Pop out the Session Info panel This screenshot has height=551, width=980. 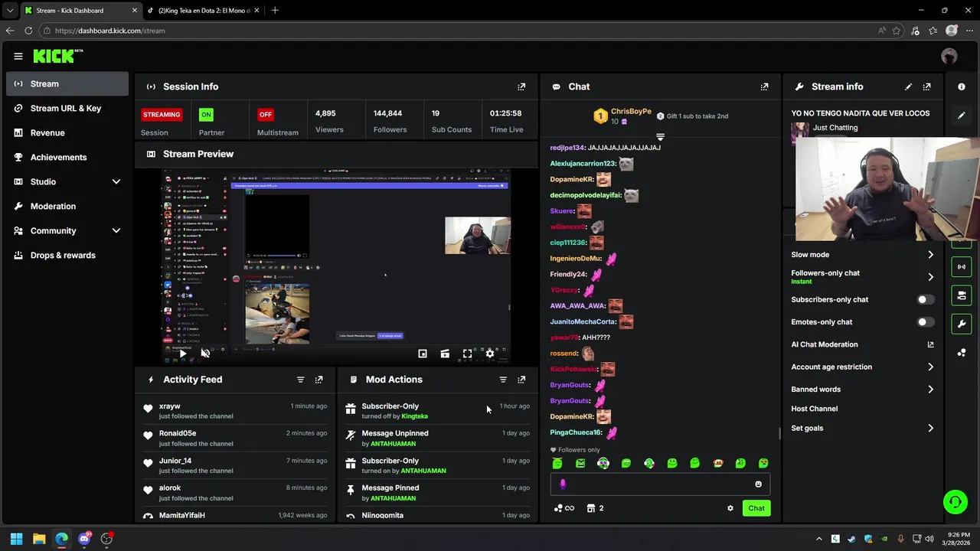(x=521, y=86)
